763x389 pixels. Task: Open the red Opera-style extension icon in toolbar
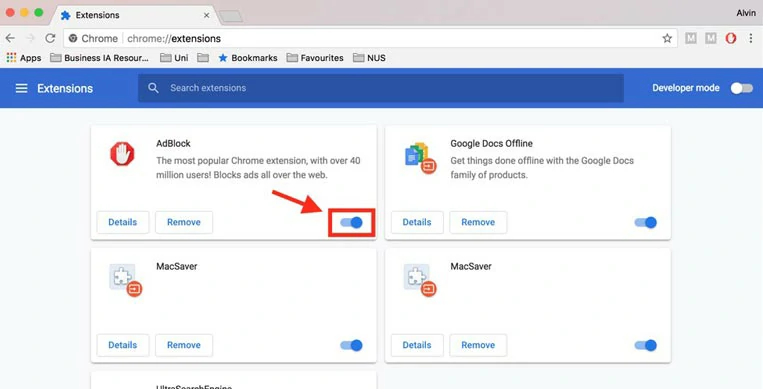[730, 38]
